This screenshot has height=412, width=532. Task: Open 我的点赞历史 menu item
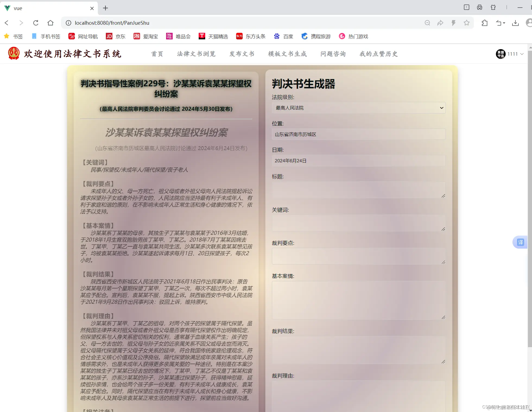click(x=379, y=54)
